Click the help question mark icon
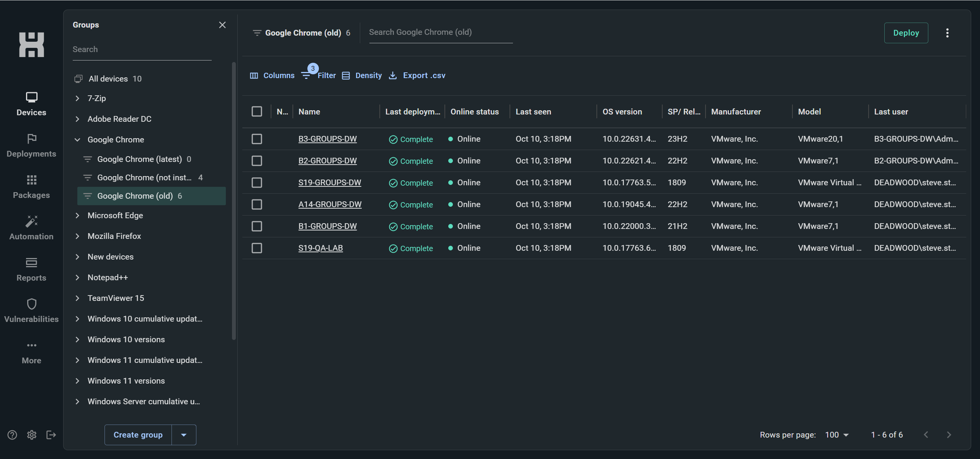The width and height of the screenshot is (980, 459). coord(12,435)
